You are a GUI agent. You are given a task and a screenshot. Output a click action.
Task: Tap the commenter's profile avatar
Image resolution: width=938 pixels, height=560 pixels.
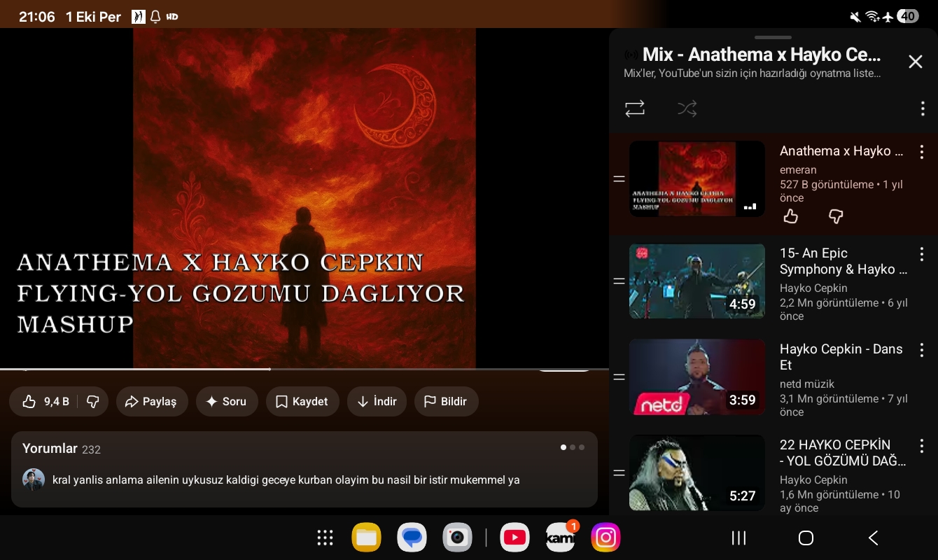pos(34,479)
